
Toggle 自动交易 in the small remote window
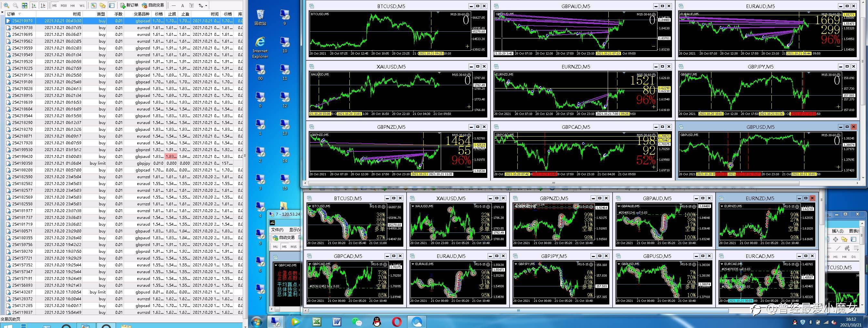pos(284,237)
